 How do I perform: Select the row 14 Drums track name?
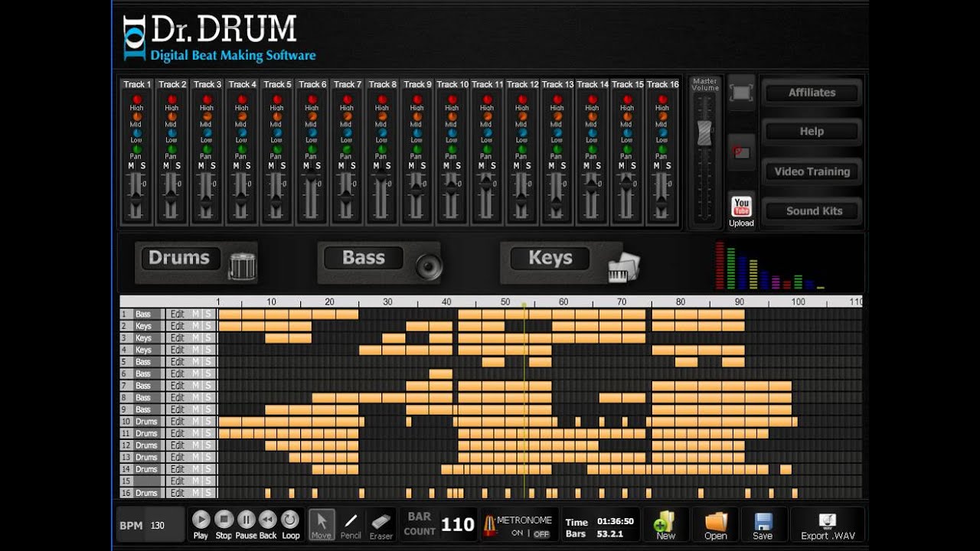[x=146, y=469]
